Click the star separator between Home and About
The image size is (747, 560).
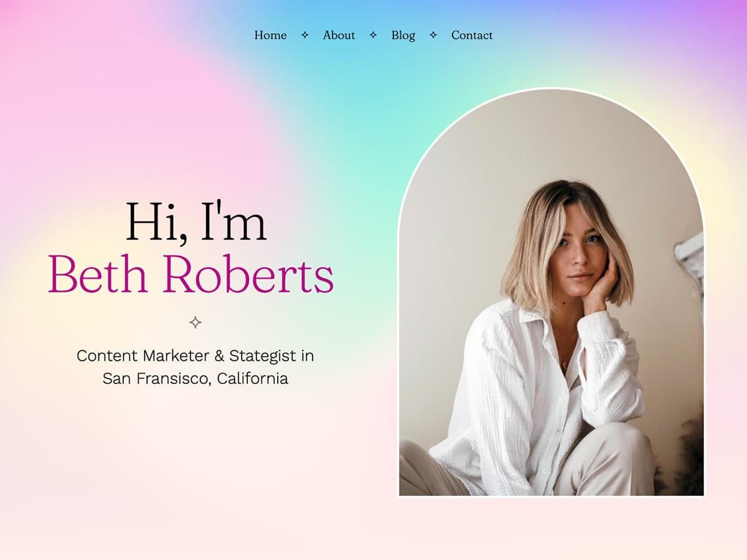pyautogui.click(x=304, y=35)
